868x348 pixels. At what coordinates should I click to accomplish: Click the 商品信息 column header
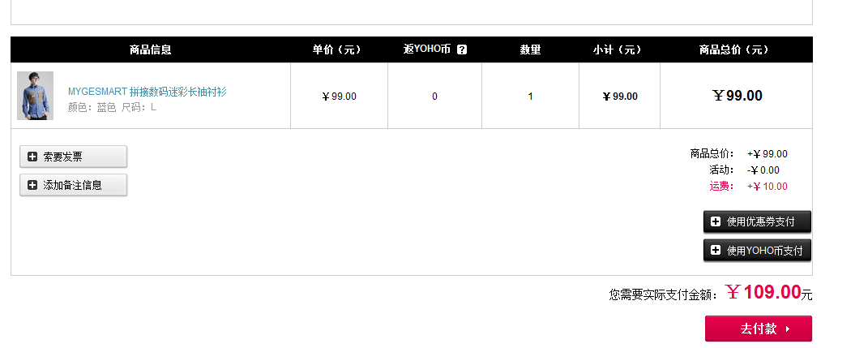coord(151,49)
